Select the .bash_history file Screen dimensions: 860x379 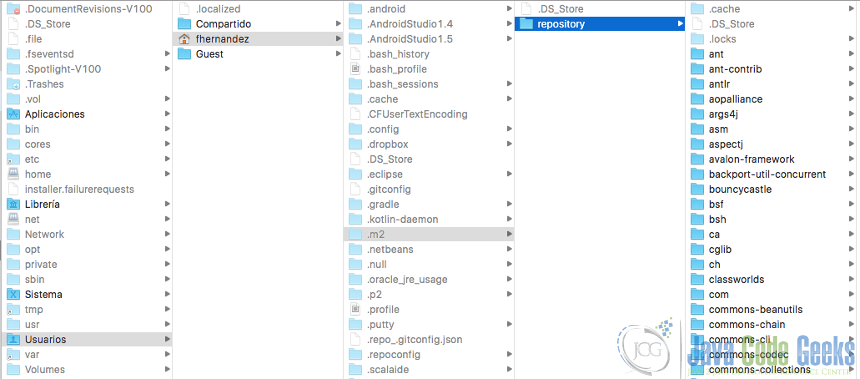tap(398, 54)
